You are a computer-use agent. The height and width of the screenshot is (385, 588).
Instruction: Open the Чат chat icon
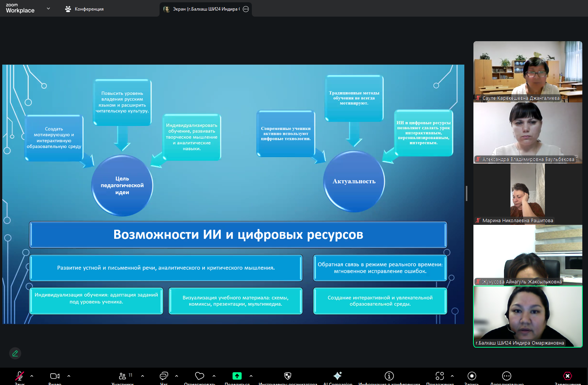pos(164,376)
